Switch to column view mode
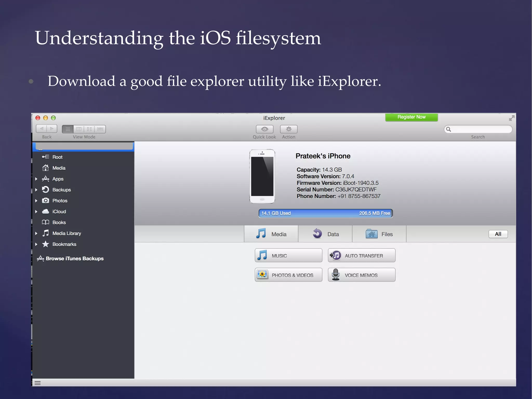Viewport: 532px width, 399px height. 79,129
